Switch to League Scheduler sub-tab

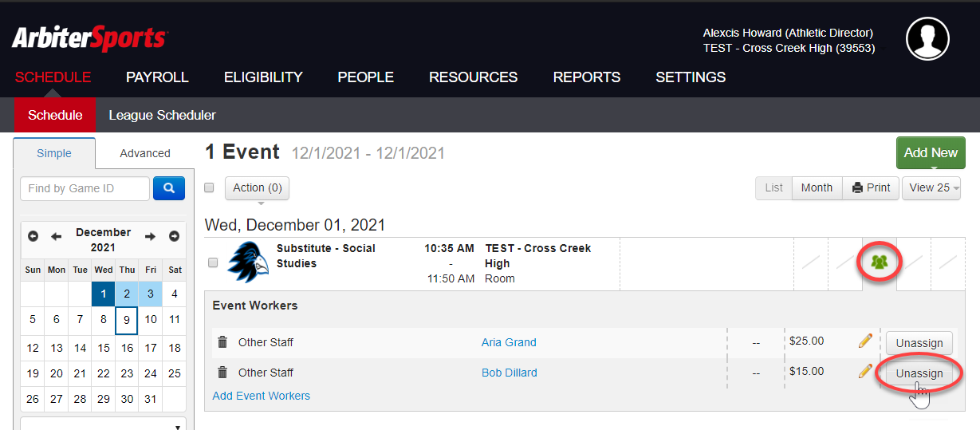pyautogui.click(x=162, y=115)
